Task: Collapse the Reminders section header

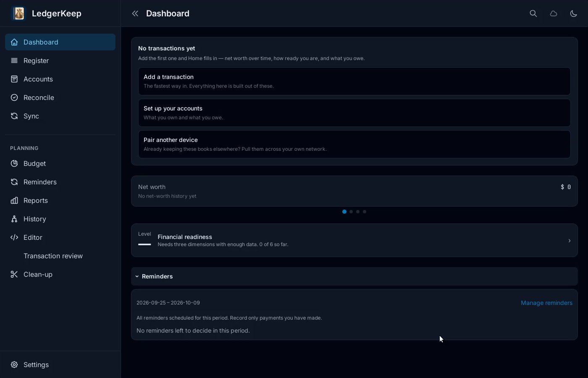Action: (x=354, y=276)
